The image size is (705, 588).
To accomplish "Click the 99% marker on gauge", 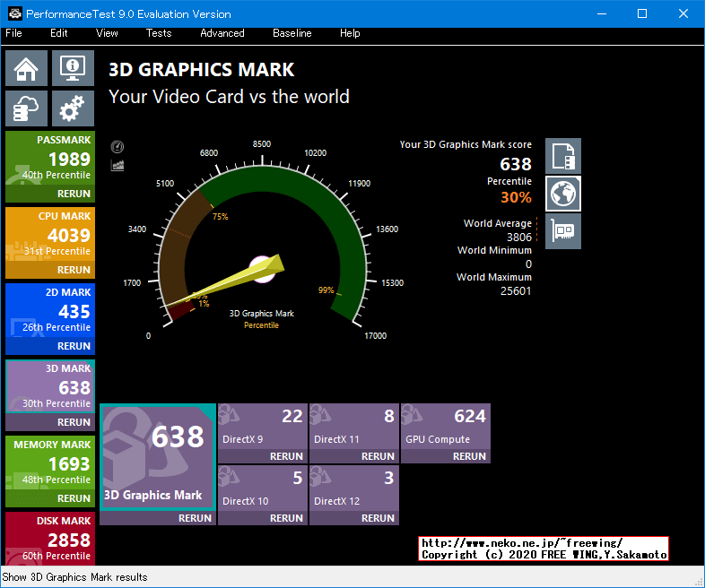I will [326, 290].
